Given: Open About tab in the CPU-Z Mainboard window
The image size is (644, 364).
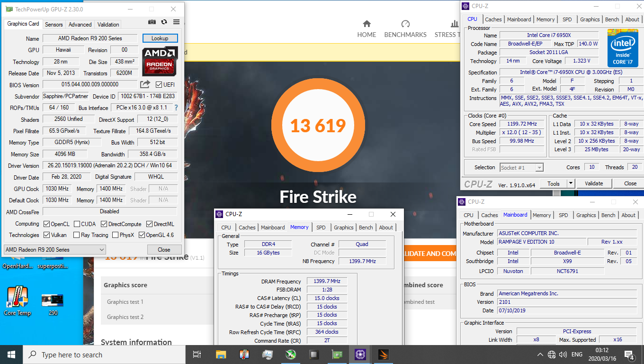Looking at the screenshot, I should (x=628, y=215).
